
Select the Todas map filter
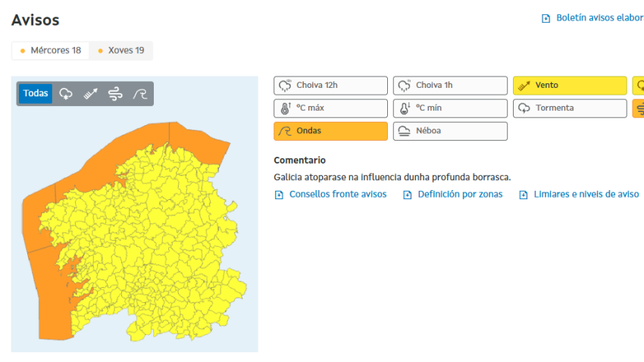click(x=36, y=94)
